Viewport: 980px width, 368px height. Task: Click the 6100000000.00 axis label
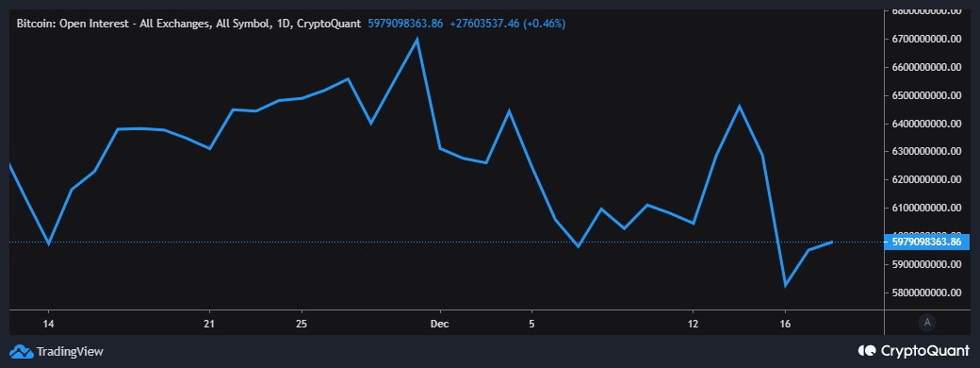pos(927,208)
